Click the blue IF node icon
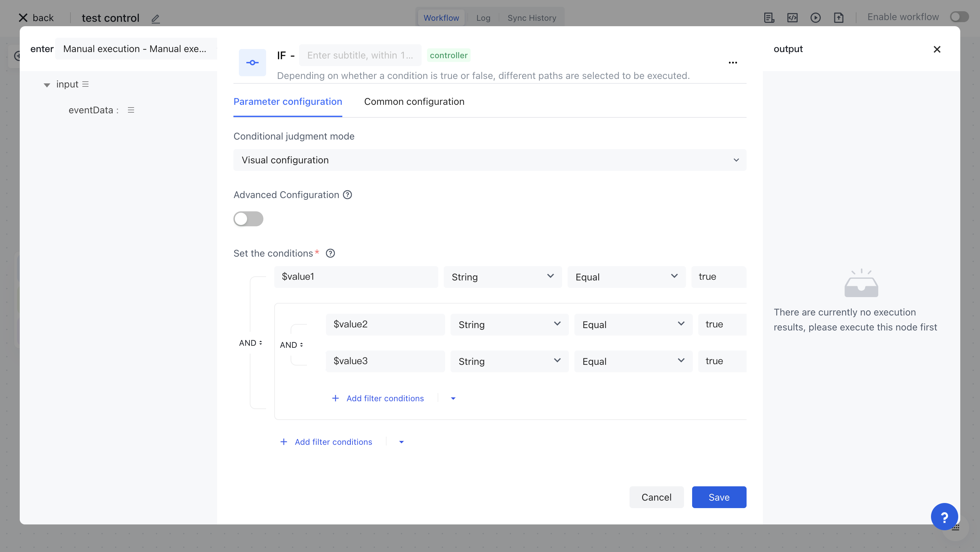Image resolution: width=980 pixels, height=552 pixels. 252,63
